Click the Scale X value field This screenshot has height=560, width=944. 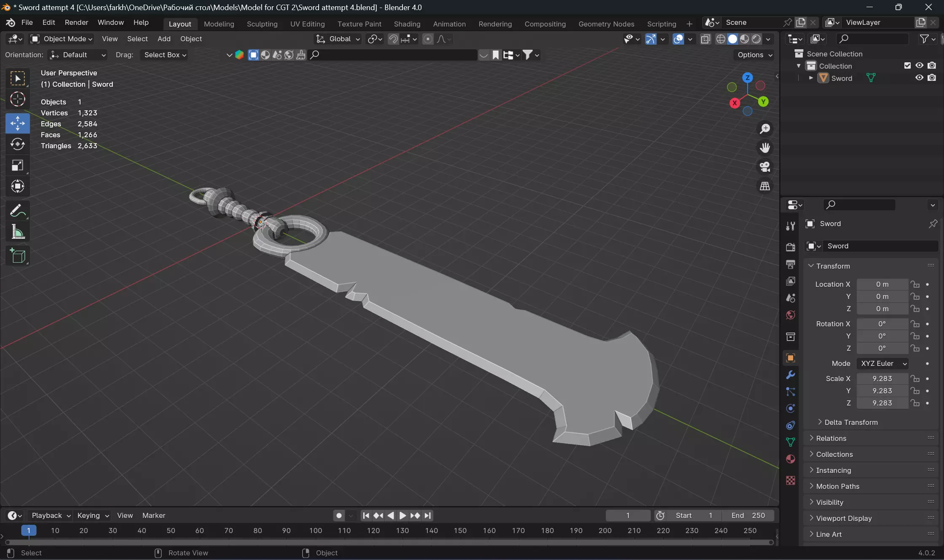click(882, 379)
